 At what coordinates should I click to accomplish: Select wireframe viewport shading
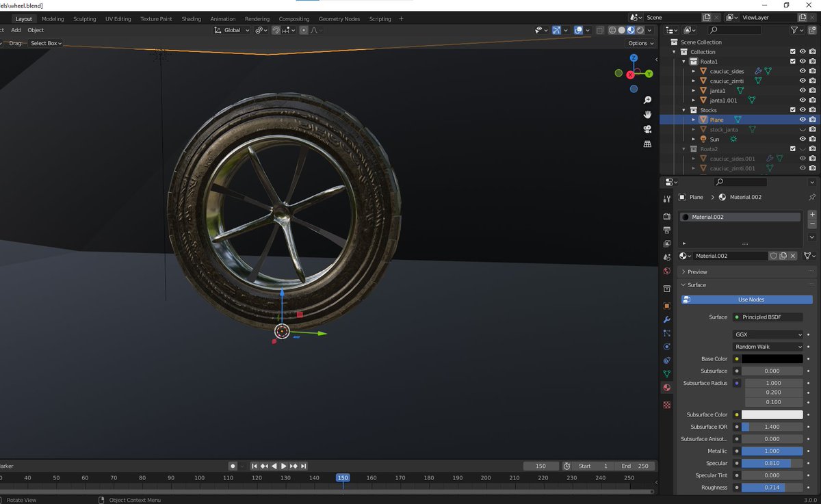tap(613, 30)
